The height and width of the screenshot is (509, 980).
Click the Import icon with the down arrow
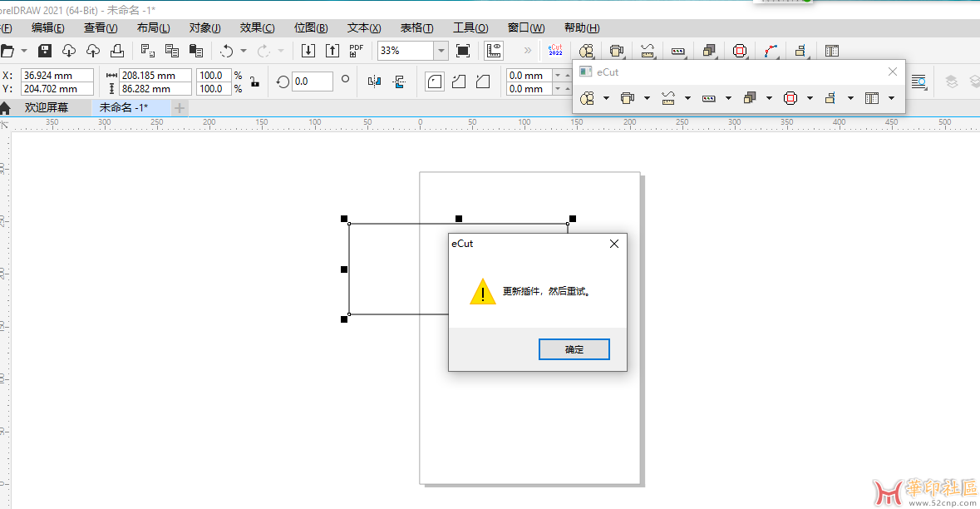(x=308, y=51)
